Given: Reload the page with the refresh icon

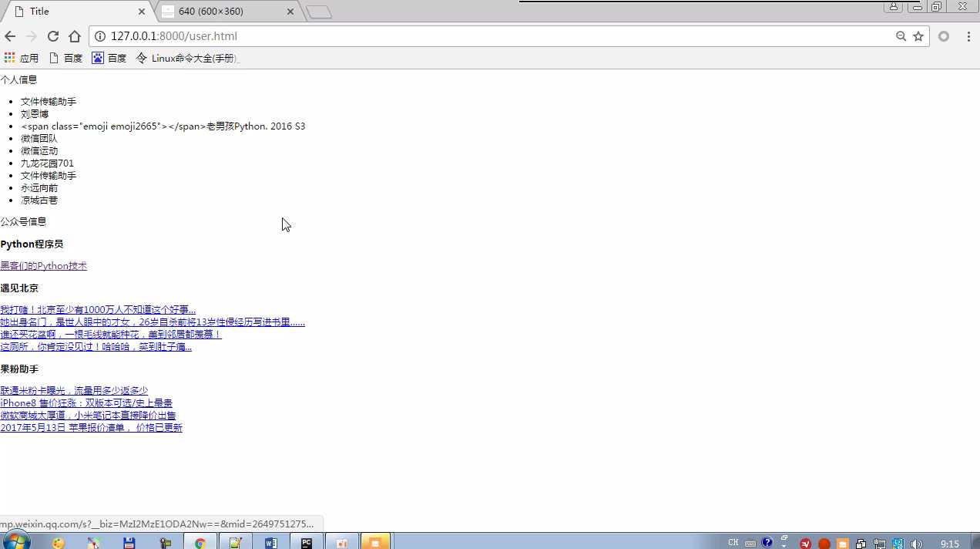Looking at the screenshot, I should pos(53,36).
